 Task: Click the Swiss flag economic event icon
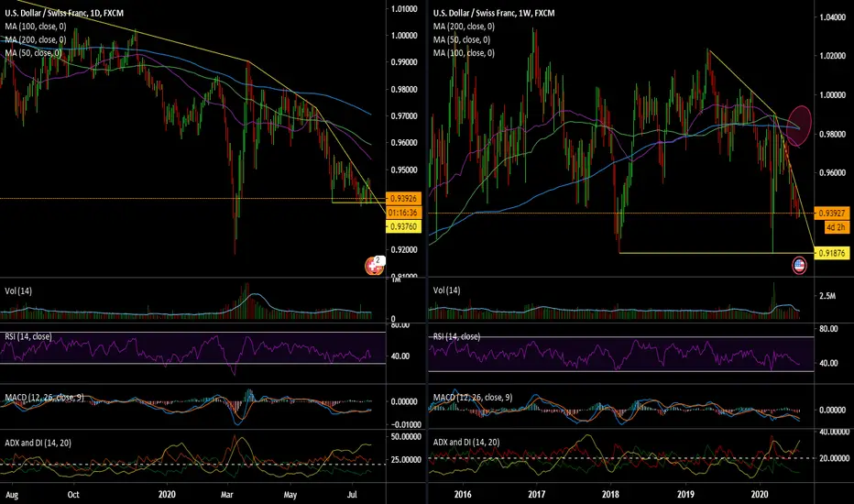click(x=374, y=266)
